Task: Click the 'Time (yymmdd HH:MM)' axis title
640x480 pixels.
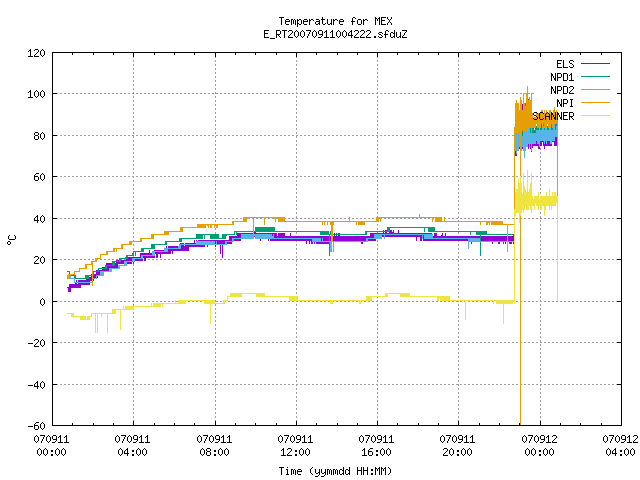Action: tap(335, 471)
